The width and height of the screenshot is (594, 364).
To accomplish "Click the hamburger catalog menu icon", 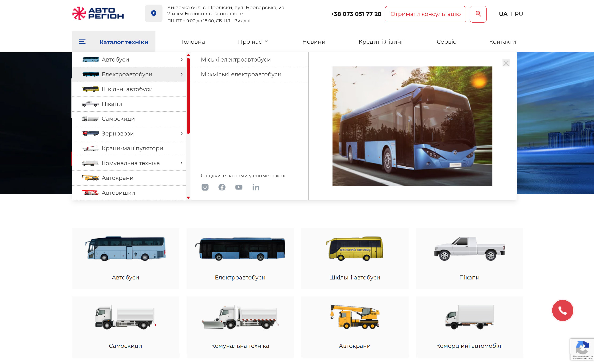I will (x=82, y=42).
